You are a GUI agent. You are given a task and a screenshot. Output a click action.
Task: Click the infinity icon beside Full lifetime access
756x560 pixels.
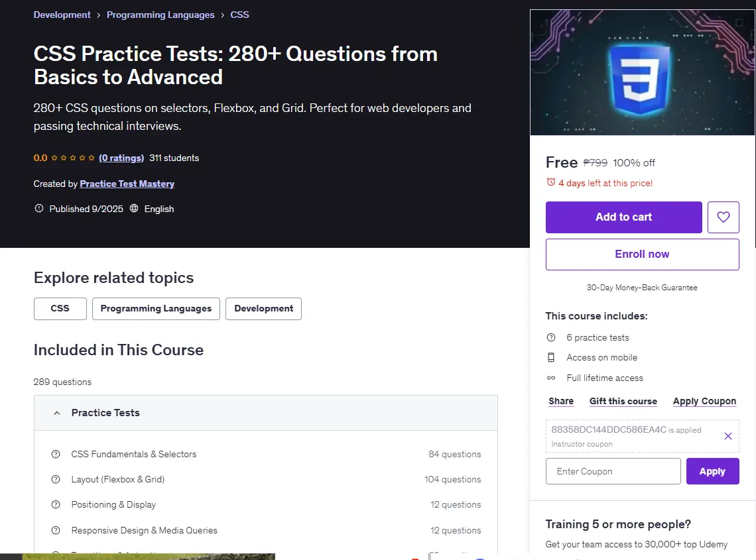tap(551, 378)
